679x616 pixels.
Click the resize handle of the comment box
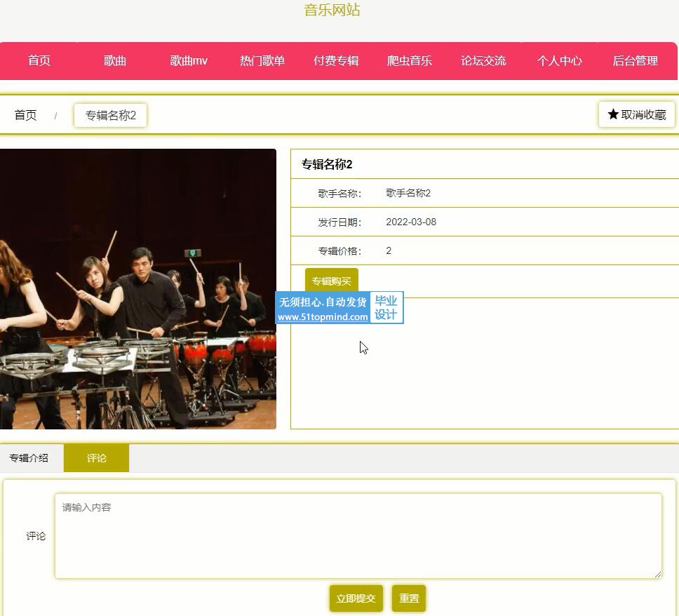click(657, 574)
